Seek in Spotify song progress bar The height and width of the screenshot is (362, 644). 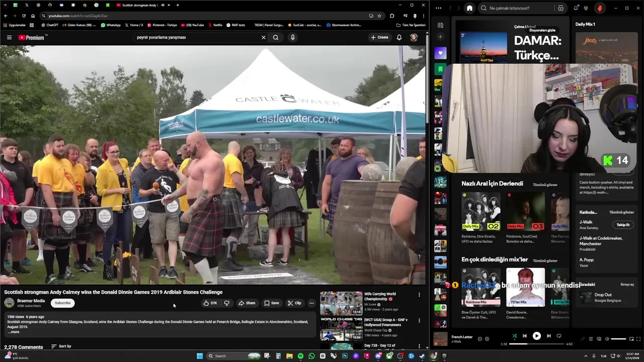click(536, 344)
